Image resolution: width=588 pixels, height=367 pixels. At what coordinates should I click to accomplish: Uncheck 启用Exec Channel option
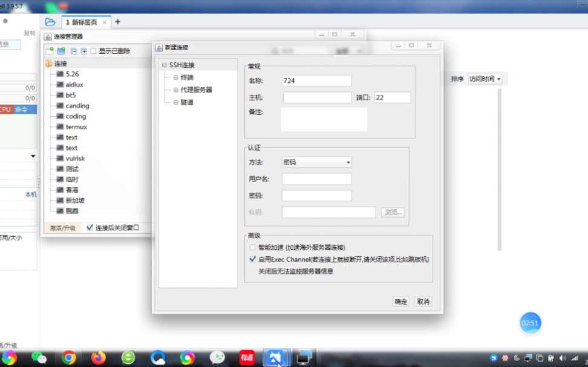coord(252,258)
